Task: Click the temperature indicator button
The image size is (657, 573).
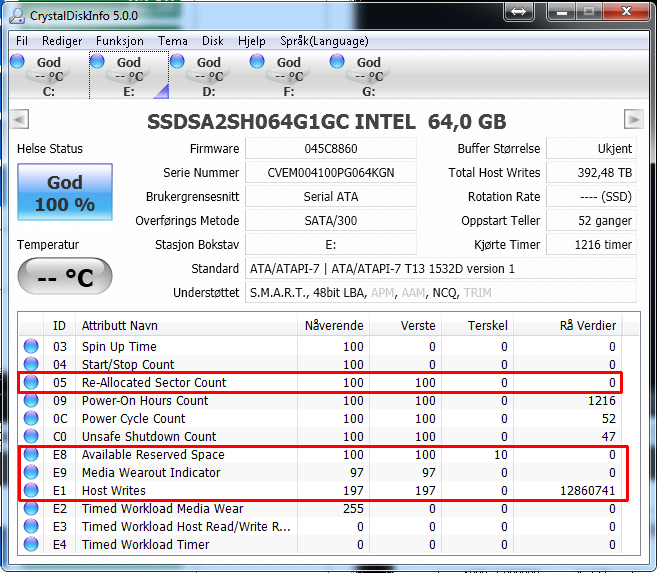Action: coord(65,276)
